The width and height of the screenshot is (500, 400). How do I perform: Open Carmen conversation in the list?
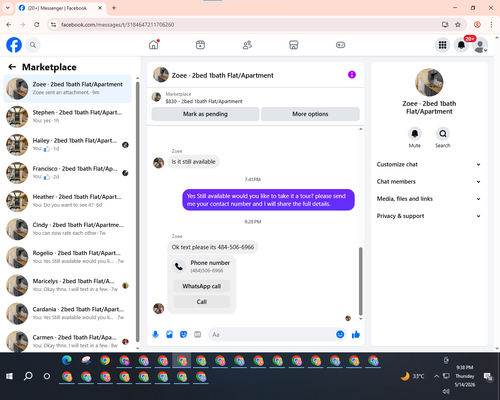click(67, 341)
